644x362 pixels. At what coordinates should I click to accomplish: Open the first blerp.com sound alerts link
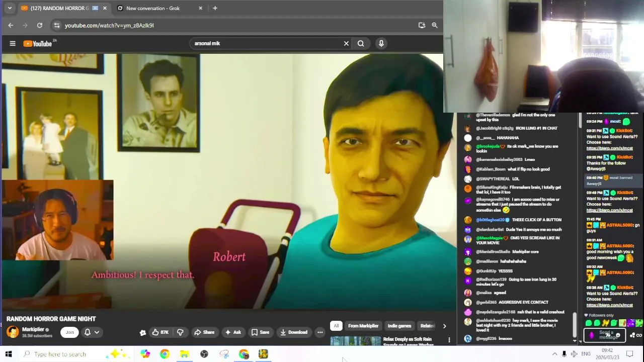(609, 148)
